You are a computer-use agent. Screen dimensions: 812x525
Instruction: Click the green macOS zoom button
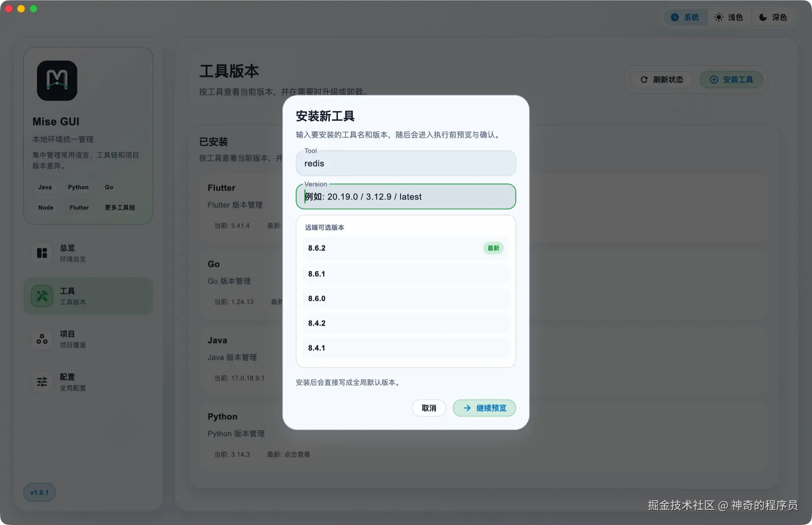pyautogui.click(x=34, y=9)
